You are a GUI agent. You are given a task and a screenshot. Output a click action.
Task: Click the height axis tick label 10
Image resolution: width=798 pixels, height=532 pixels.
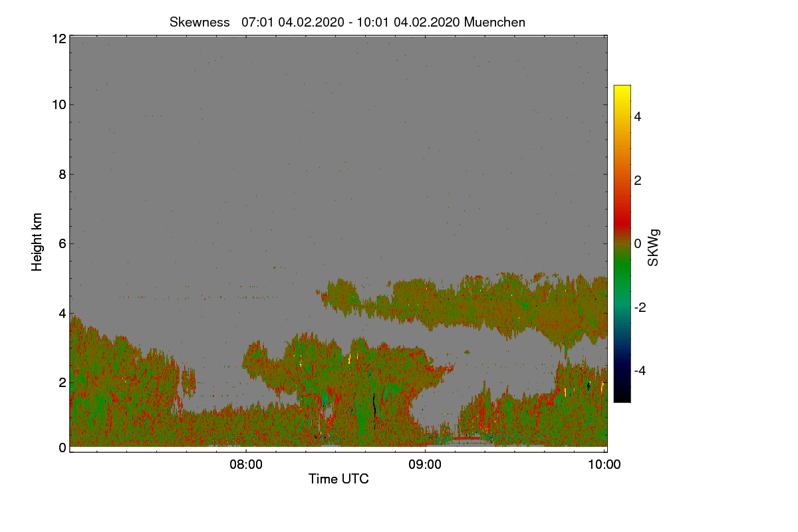coord(59,104)
